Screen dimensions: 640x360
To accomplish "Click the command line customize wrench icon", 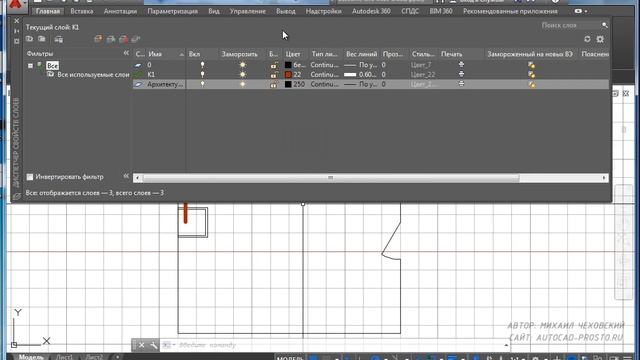I will coord(154,345).
